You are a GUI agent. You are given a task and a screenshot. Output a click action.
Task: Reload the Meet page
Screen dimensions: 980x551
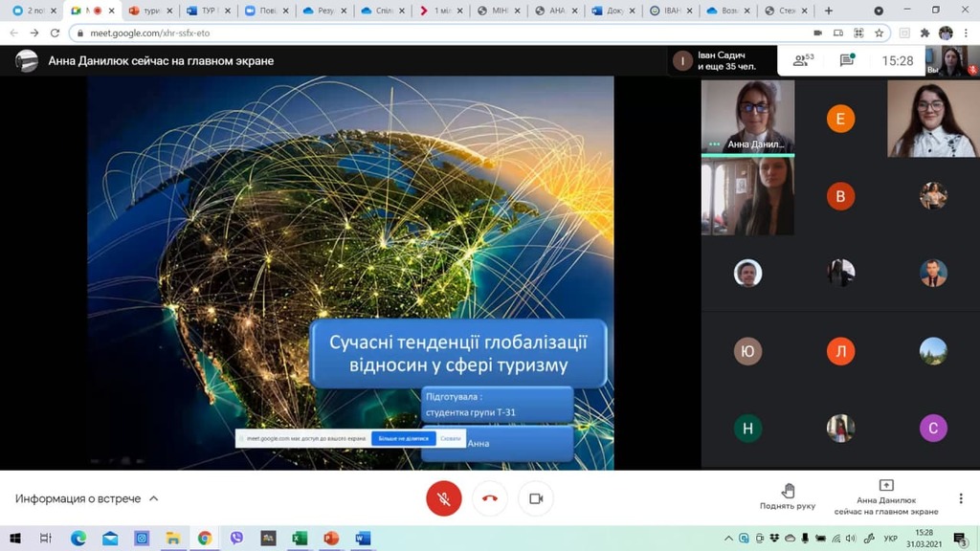coord(55,33)
